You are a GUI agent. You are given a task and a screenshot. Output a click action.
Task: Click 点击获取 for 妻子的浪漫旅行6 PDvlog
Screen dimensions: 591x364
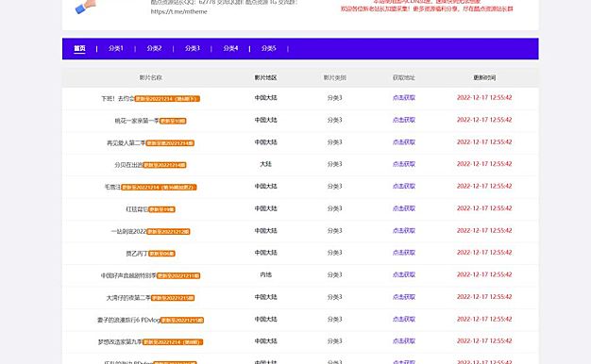404,319
